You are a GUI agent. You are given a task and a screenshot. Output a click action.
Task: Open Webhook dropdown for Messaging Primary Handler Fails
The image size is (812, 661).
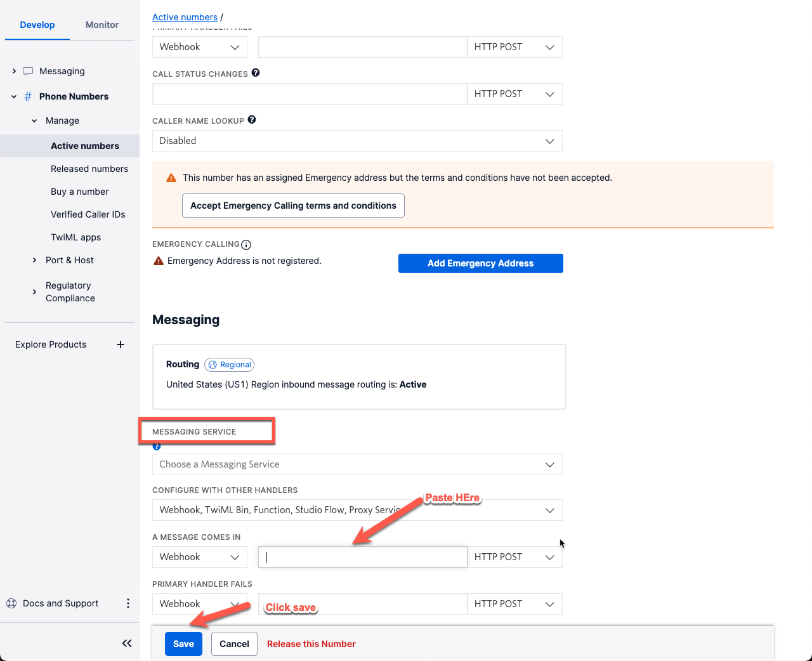[200, 604]
